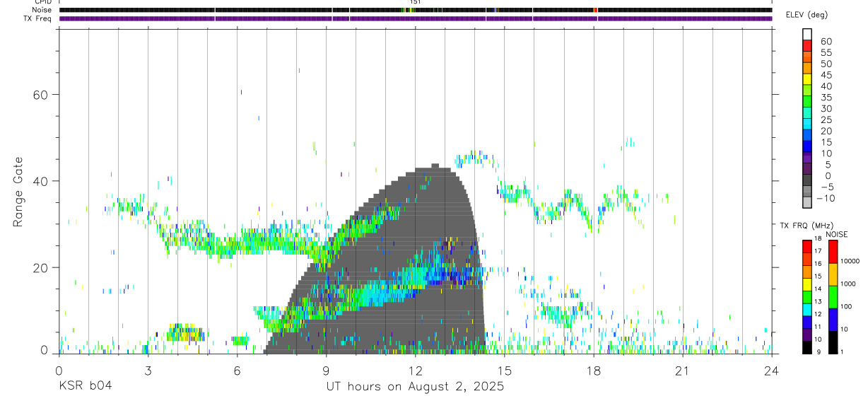Pick the green 13–14 MHz TX FRQ swatch
The width and height of the screenshot is (868, 401).
click(807, 297)
